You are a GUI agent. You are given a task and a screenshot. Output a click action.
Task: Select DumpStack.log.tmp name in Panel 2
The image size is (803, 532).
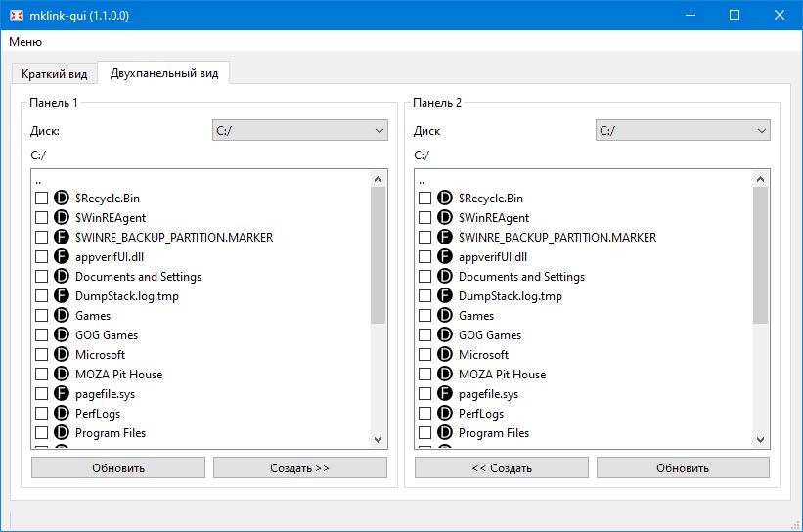click(x=511, y=296)
